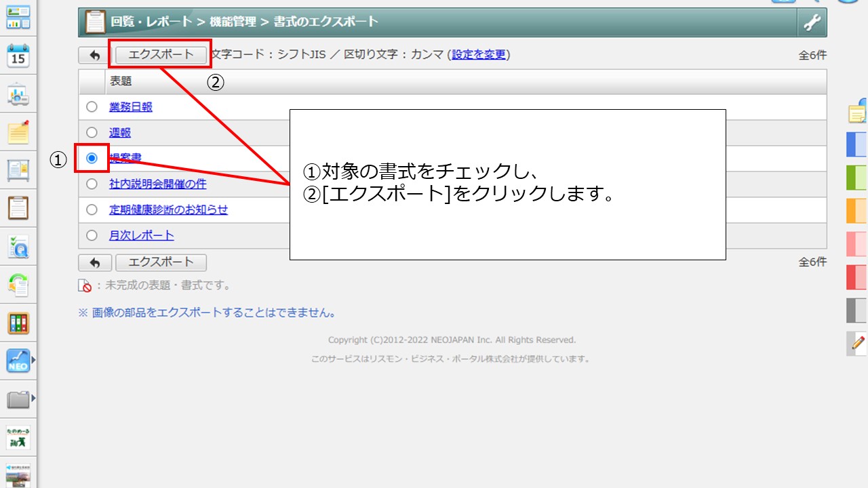This screenshot has width=868, height=488.
Task: Open the clipboard report sidebar icon
Action: (x=18, y=208)
